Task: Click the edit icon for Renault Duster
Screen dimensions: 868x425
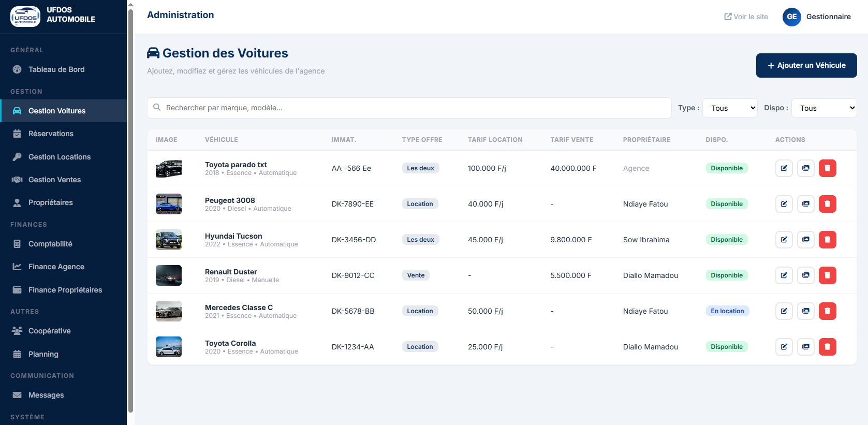Action: click(x=784, y=275)
